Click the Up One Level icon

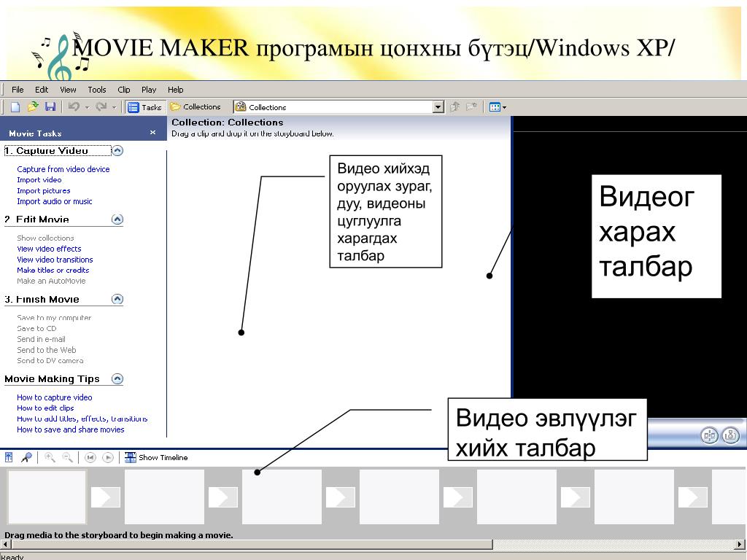pos(455,107)
